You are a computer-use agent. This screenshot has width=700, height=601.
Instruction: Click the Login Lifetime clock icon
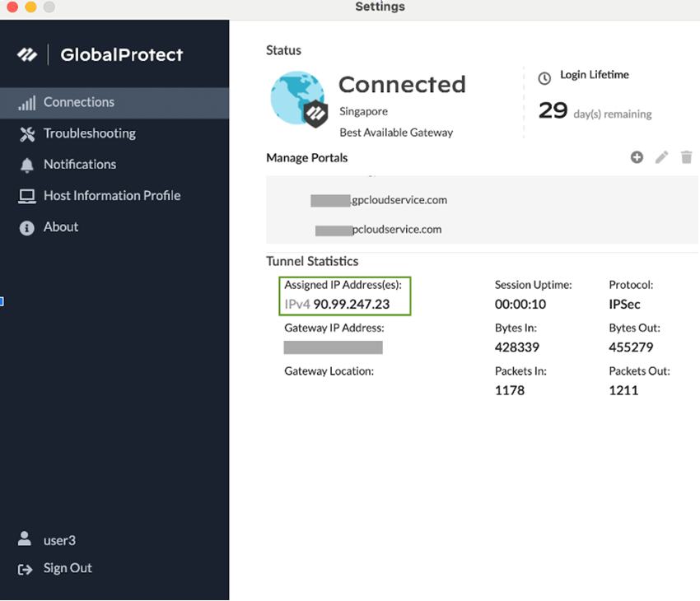point(544,78)
